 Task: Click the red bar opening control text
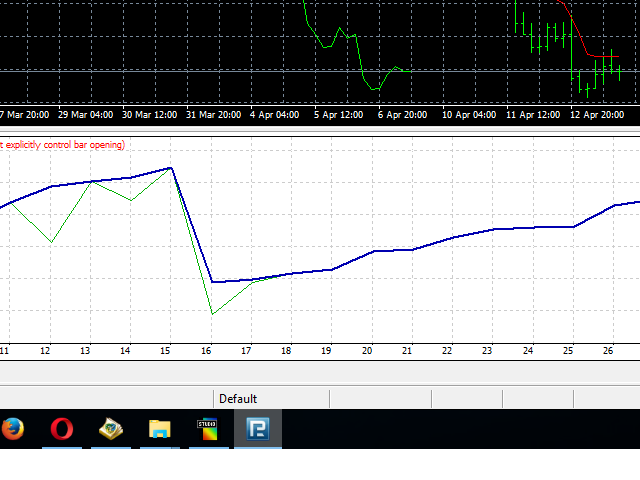(x=62, y=145)
